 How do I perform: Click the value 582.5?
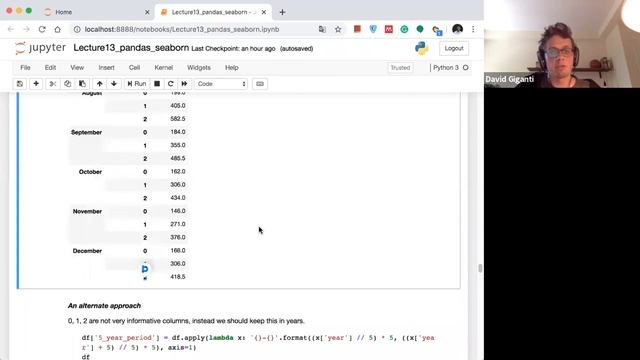(x=178, y=119)
